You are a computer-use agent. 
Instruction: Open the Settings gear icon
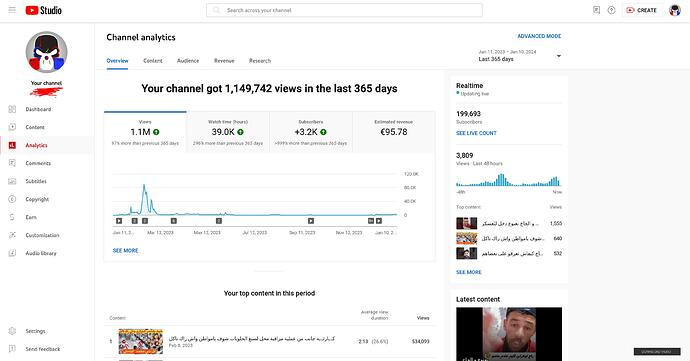(12, 331)
